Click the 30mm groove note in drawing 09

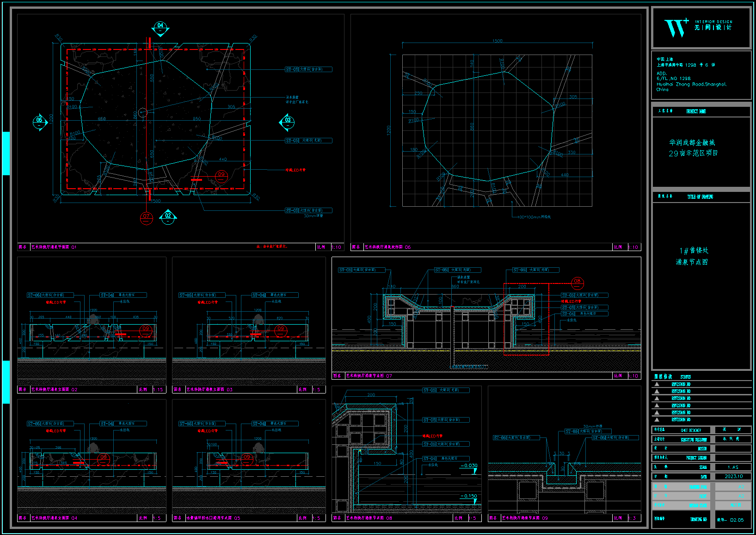click(x=593, y=426)
